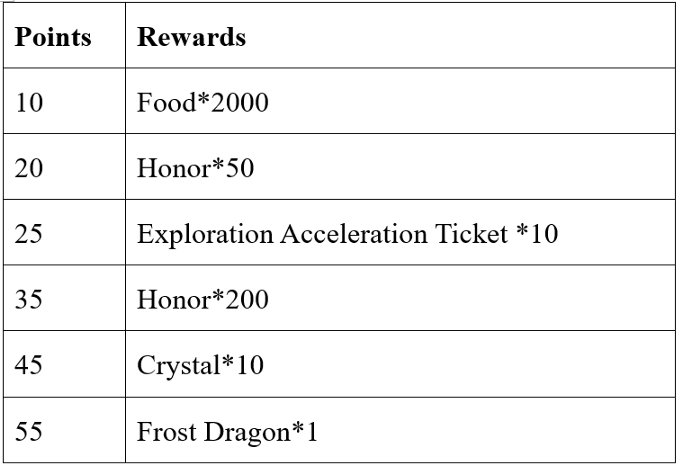This screenshot has height=465, width=682.
Task: Select the points cell showing 35
Action: [x=30, y=300]
